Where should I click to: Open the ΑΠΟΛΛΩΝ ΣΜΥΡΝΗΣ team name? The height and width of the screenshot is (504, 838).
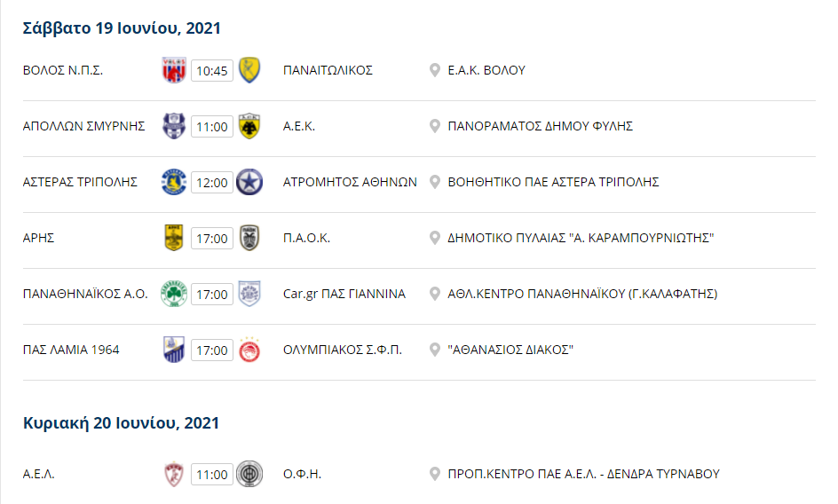point(84,126)
